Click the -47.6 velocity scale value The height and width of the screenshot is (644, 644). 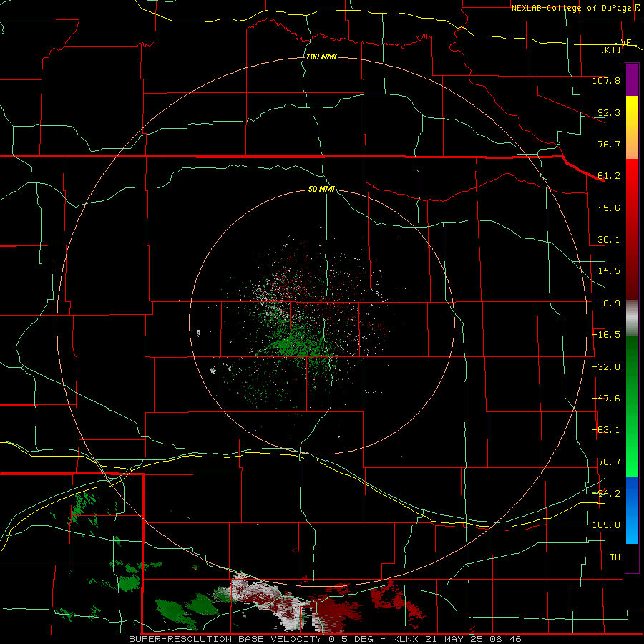(x=606, y=399)
